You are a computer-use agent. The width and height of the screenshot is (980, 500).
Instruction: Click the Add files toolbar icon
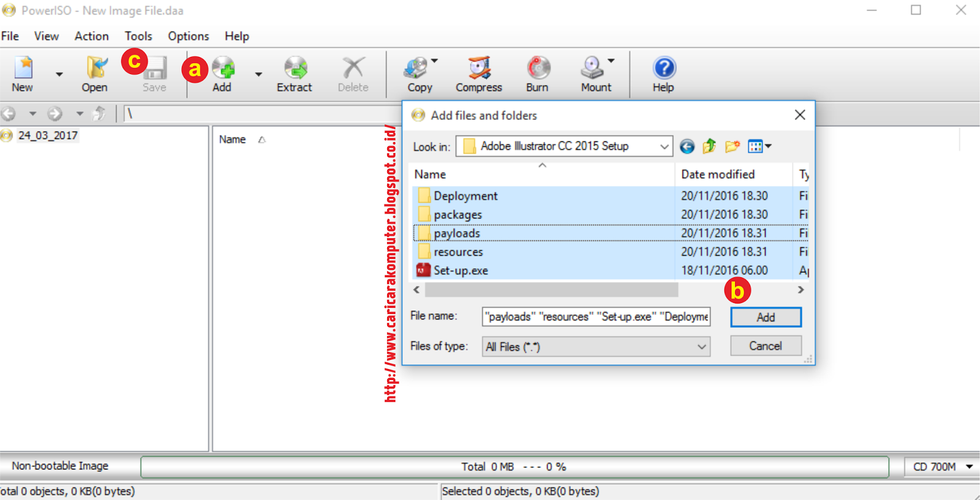click(223, 68)
